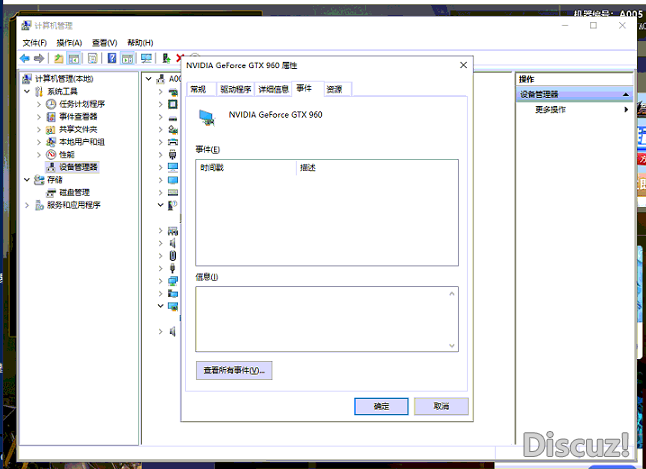
Task: Select the 本地用户和组 users icon
Action: click(51, 142)
